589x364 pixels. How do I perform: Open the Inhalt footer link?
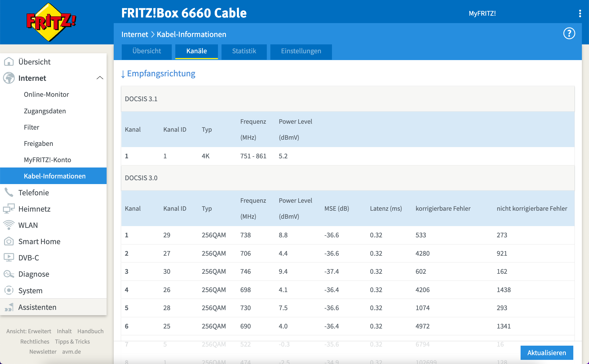[x=64, y=331]
